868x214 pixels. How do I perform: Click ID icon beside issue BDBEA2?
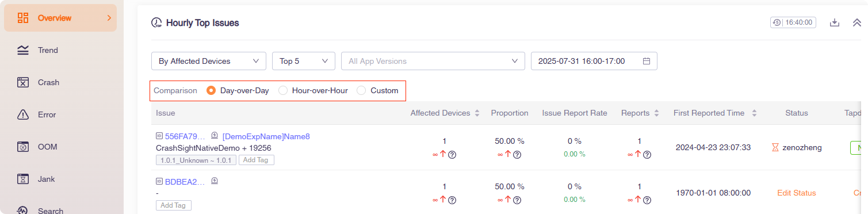tap(159, 181)
